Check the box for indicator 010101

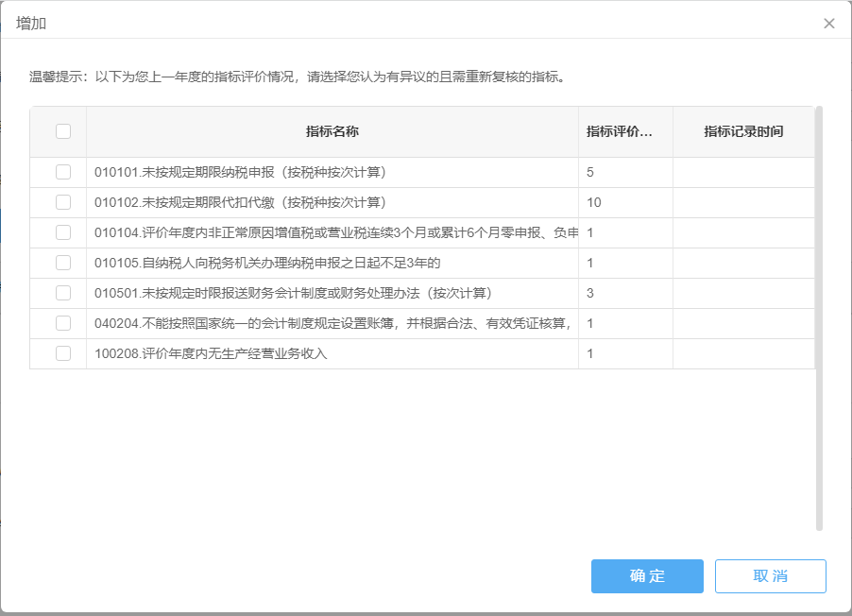[x=63, y=172]
